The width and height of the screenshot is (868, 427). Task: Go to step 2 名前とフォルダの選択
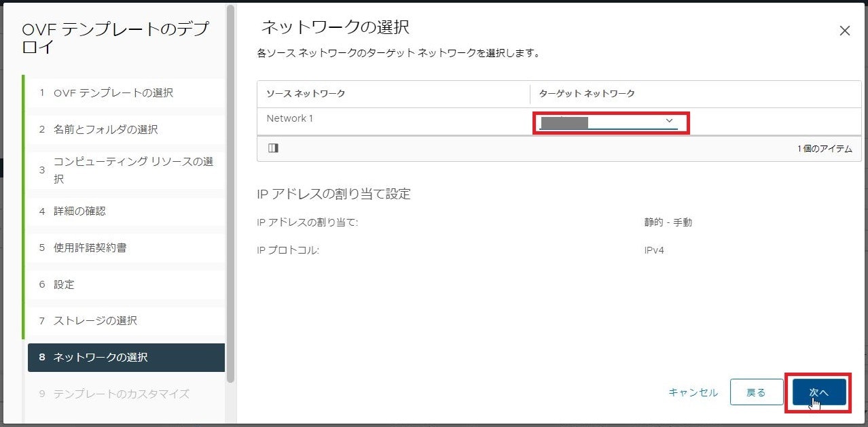[125, 129]
